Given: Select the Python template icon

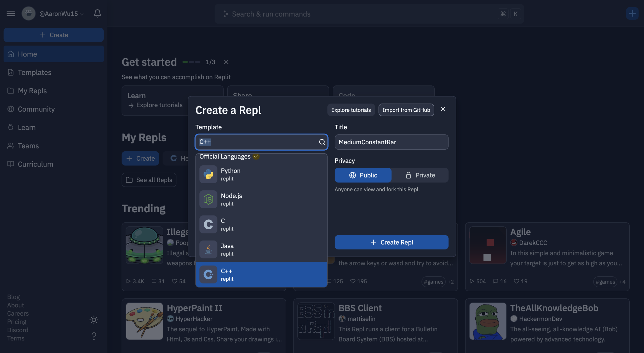Looking at the screenshot, I should (x=208, y=174).
